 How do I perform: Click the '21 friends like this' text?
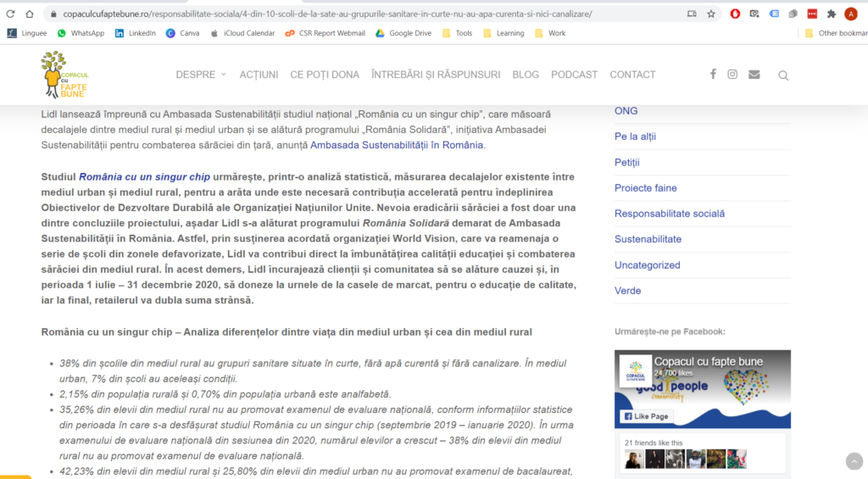click(654, 443)
